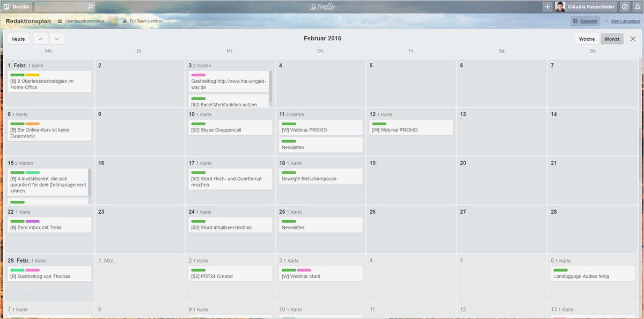
Task: Close the calendar with the X
Action: pyautogui.click(x=632, y=39)
